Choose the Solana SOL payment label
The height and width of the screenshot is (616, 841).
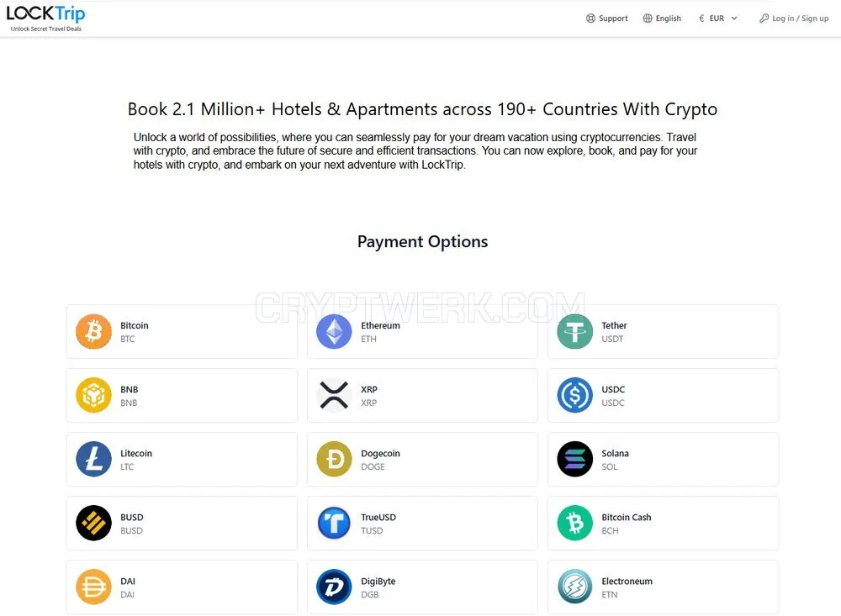(616, 460)
